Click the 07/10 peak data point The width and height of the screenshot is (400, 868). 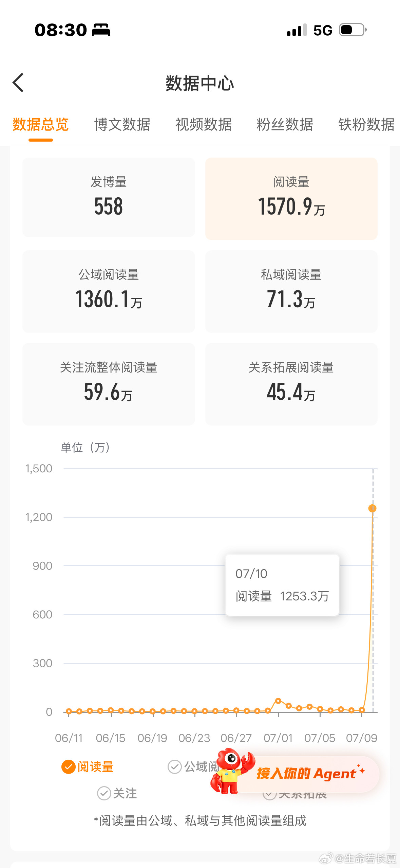[372, 508]
